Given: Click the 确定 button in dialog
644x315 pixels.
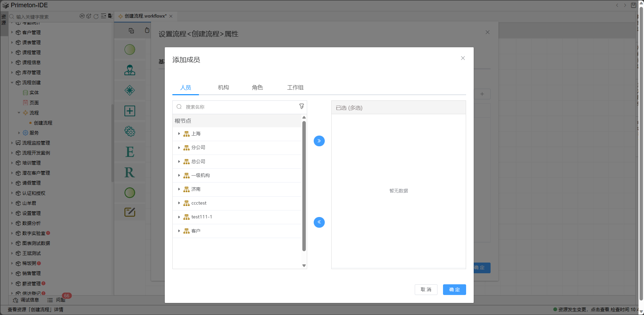Looking at the screenshot, I should tap(454, 290).
